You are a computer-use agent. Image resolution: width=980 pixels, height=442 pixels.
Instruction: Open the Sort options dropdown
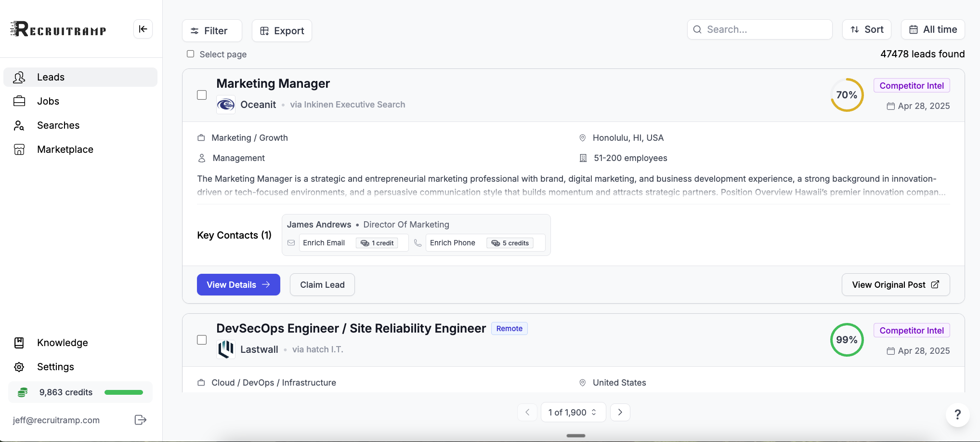click(866, 29)
